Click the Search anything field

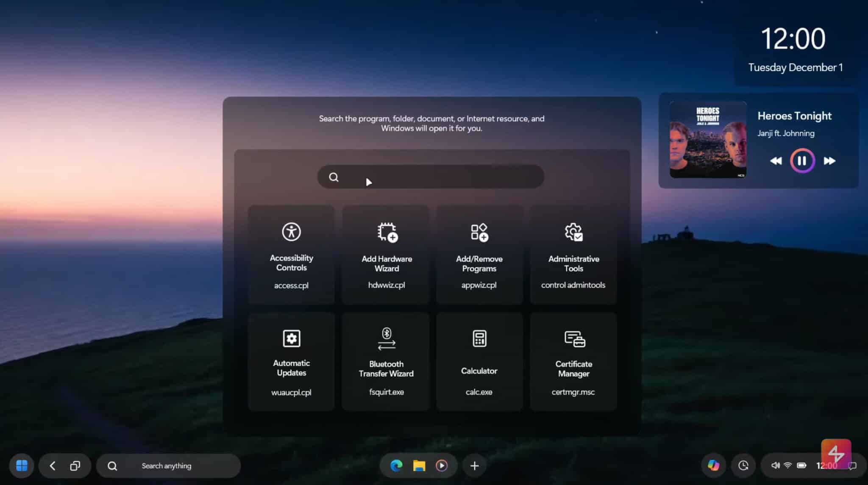[x=169, y=465]
